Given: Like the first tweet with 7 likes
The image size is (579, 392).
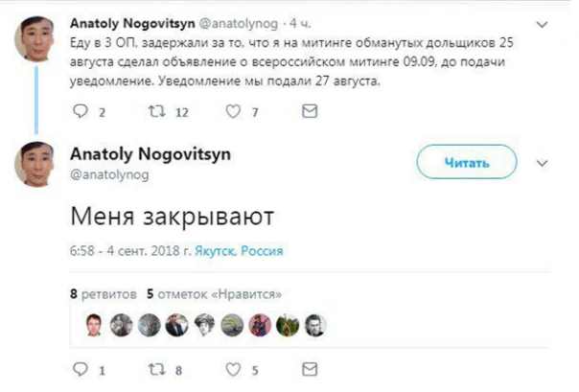Looking at the screenshot, I should coord(231,112).
